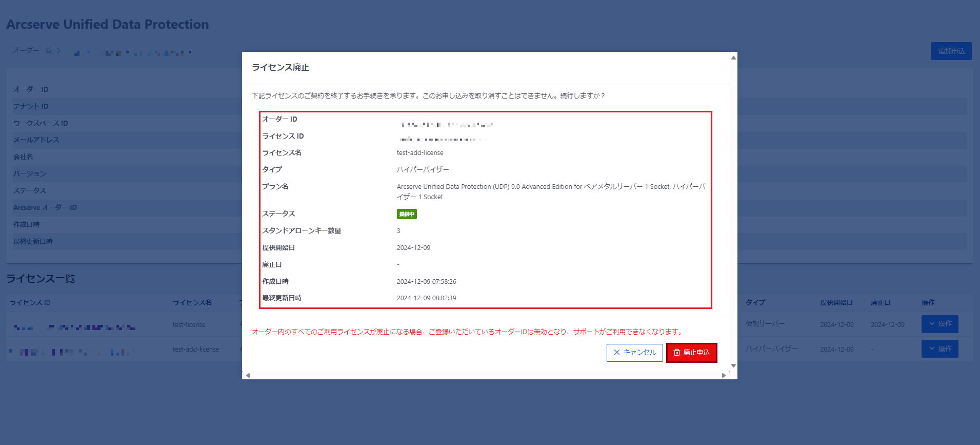
Task: Click the メールアドレス label in order details
Action: (36, 140)
